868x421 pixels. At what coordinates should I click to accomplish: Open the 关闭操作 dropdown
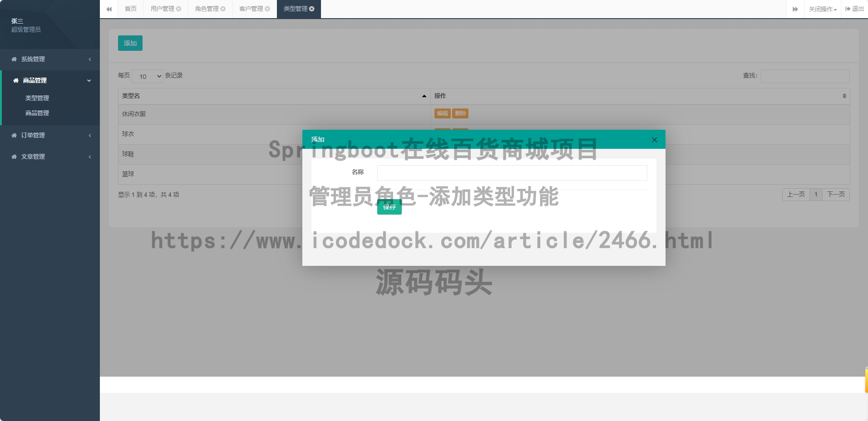pyautogui.click(x=822, y=9)
